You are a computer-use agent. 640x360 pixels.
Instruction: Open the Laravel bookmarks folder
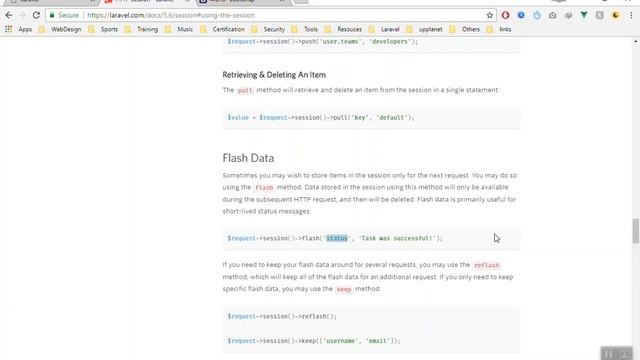tap(384, 29)
